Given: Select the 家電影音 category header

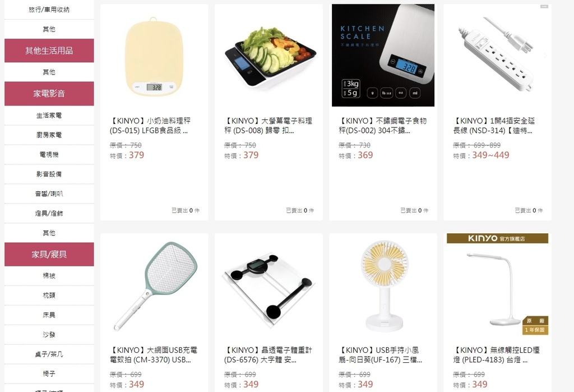Looking at the screenshot, I should coord(49,94).
